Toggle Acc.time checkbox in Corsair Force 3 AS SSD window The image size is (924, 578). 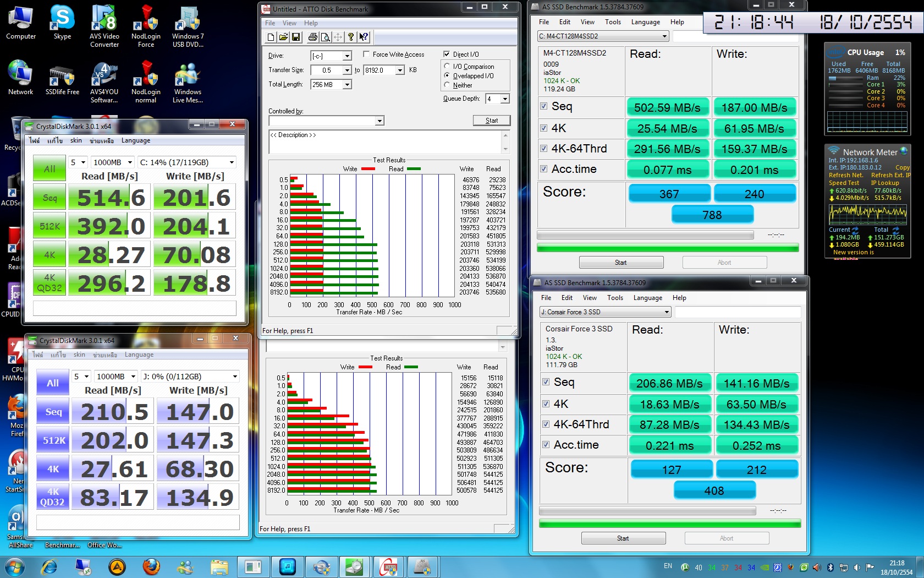(x=546, y=444)
